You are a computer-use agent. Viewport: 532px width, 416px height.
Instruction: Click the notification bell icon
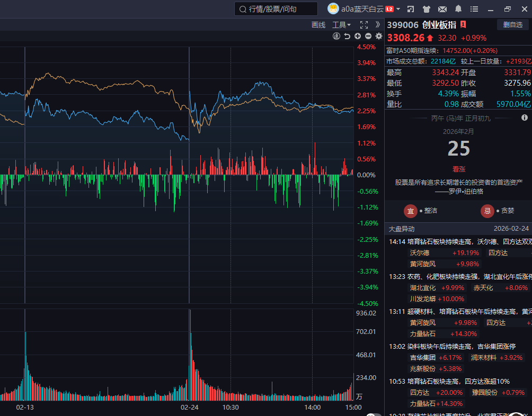point(458,9)
